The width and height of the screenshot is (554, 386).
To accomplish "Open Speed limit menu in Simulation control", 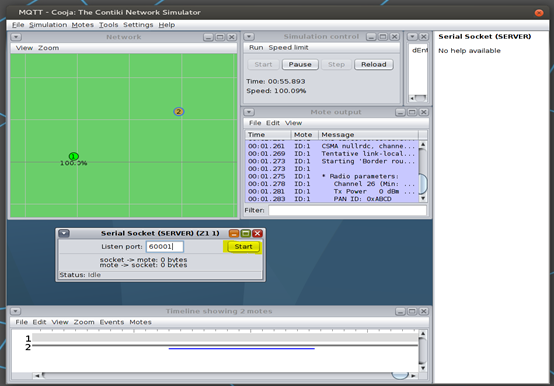I will (x=288, y=47).
